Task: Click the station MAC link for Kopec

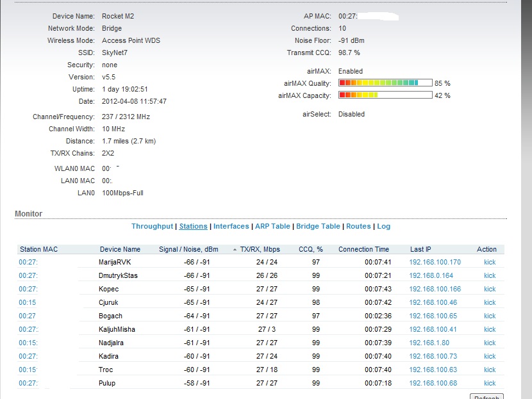Action: coord(28,289)
